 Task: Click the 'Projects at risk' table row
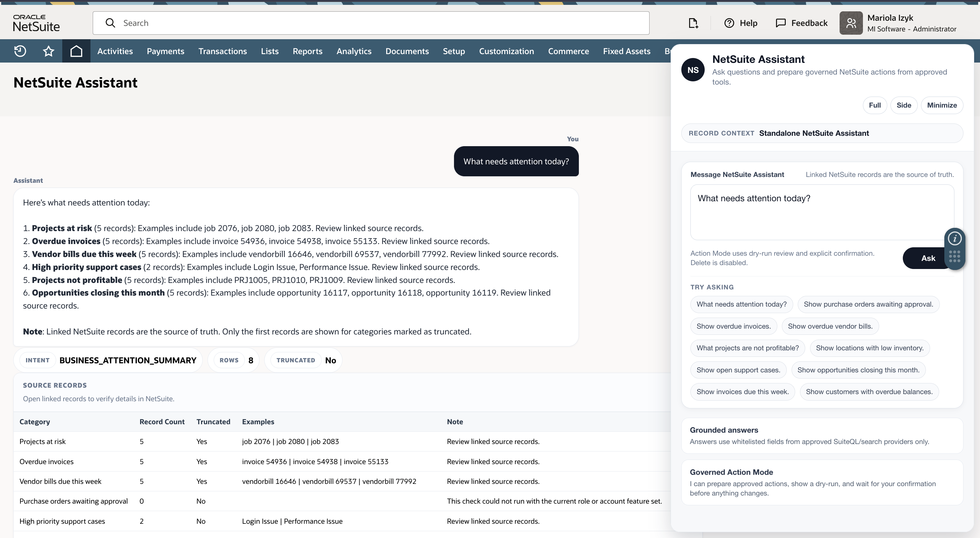tap(342, 441)
